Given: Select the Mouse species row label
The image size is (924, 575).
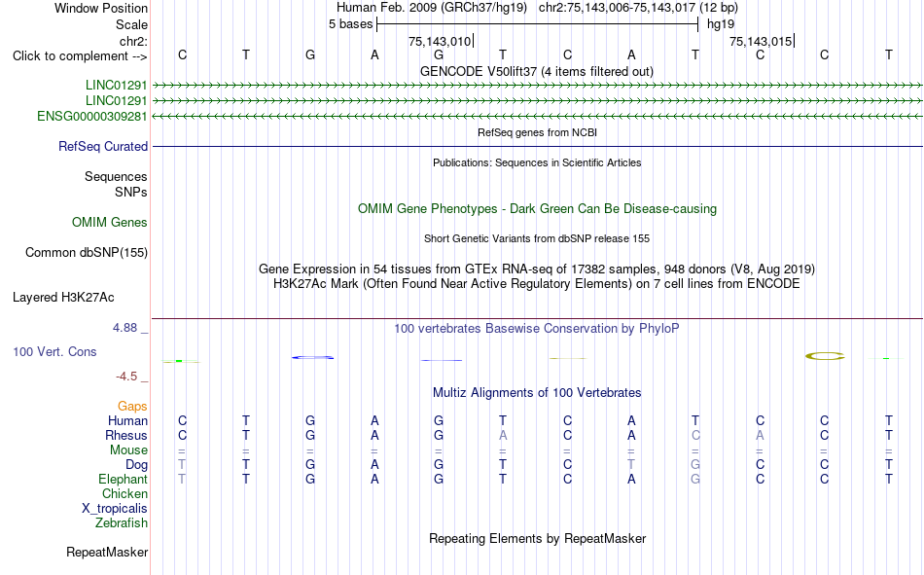Looking at the screenshot, I should [x=128, y=449].
